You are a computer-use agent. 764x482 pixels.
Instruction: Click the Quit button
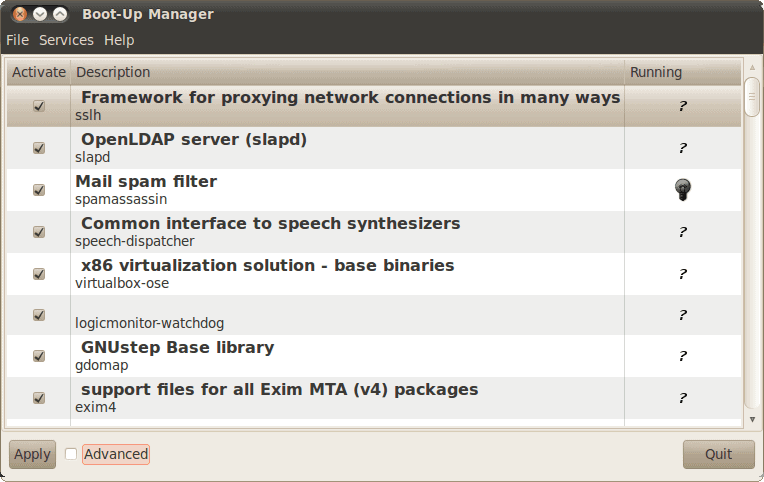click(x=718, y=454)
